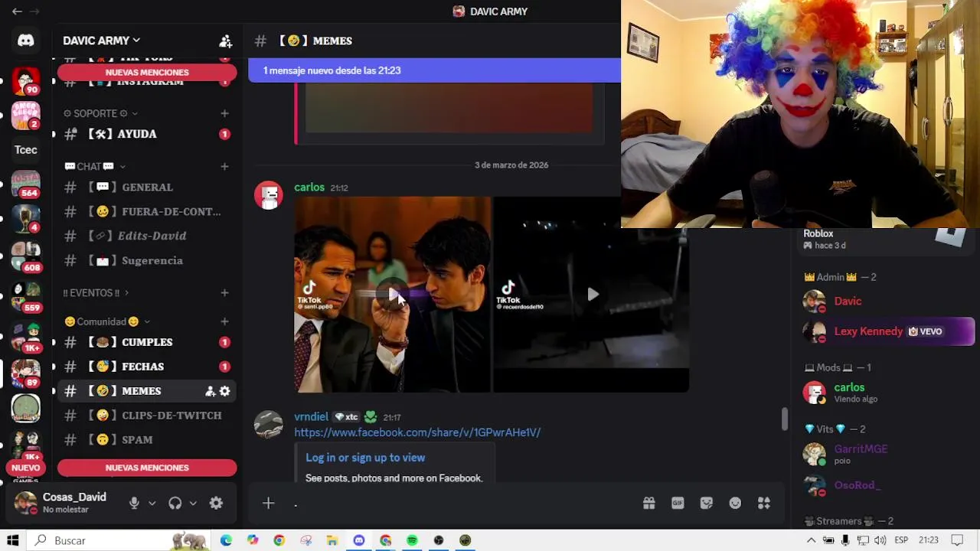
Task: Show hidden system tray icons
Action: [811, 540]
